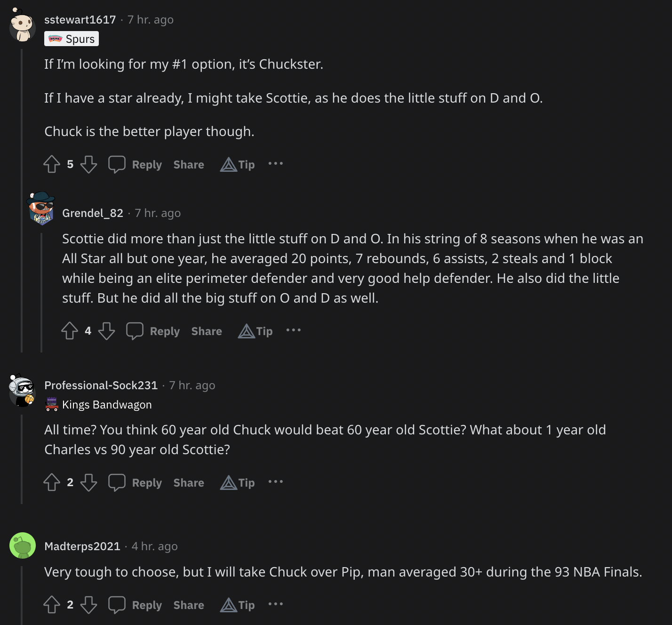Tip Grendel_82's reply

[256, 331]
